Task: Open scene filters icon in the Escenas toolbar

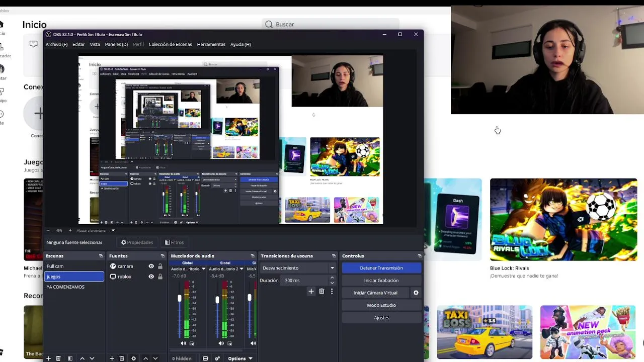Action: coord(70,358)
